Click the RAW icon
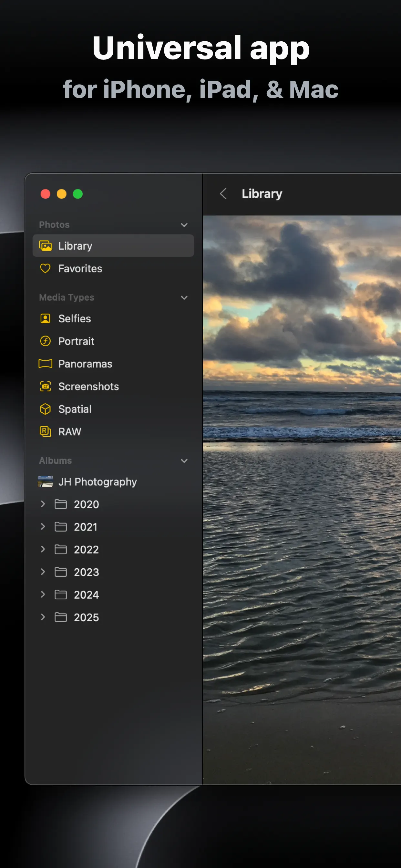This screenshot has height=868, width=401. (x=45, y=431)
